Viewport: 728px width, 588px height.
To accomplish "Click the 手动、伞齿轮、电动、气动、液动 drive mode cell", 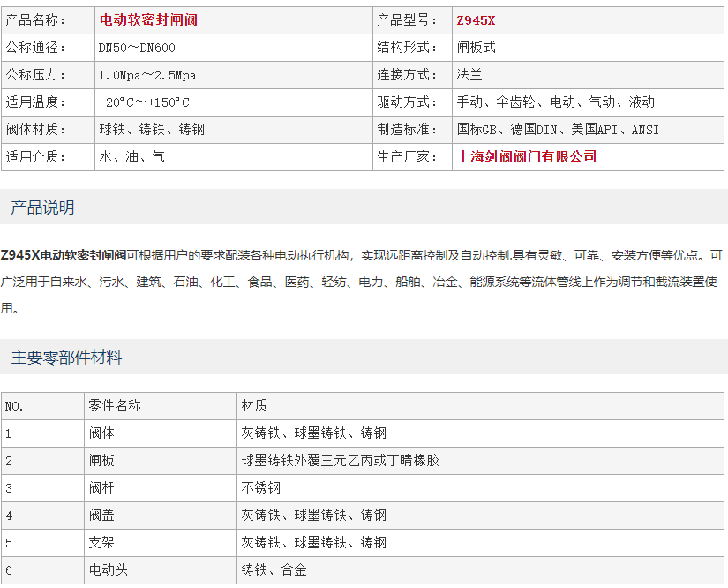I will tap(555, 102).
